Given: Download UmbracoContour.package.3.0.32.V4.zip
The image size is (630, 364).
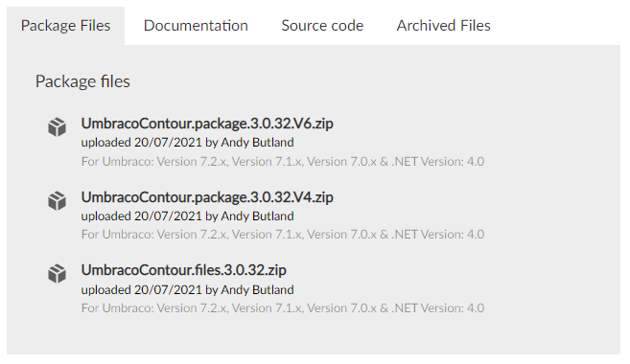Looking at the screenshot, I should tap(207, 197).
